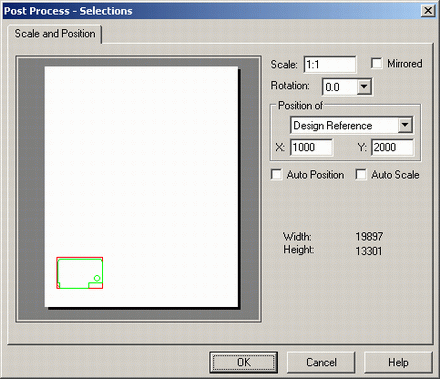Click the Cancel button

tap(321, 362)
